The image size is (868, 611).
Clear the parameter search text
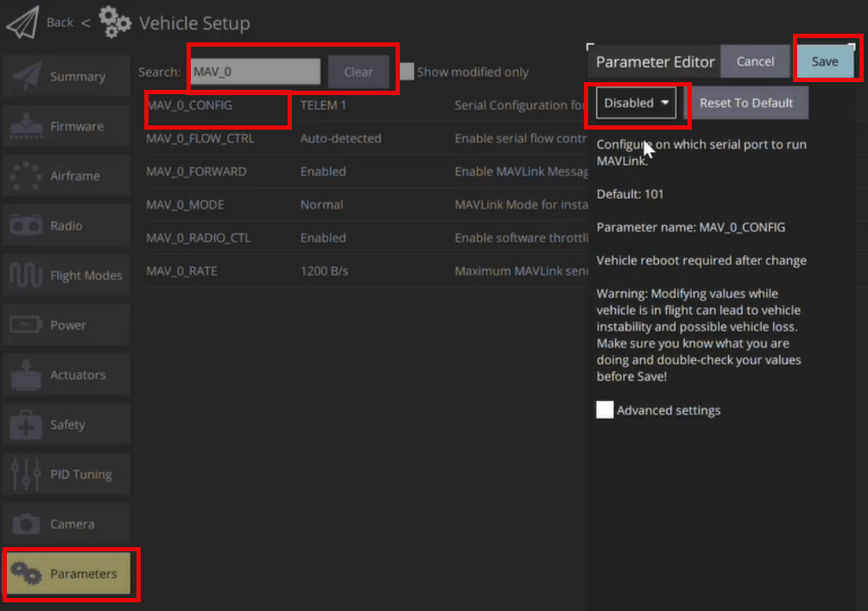click(x=358, y=72)
